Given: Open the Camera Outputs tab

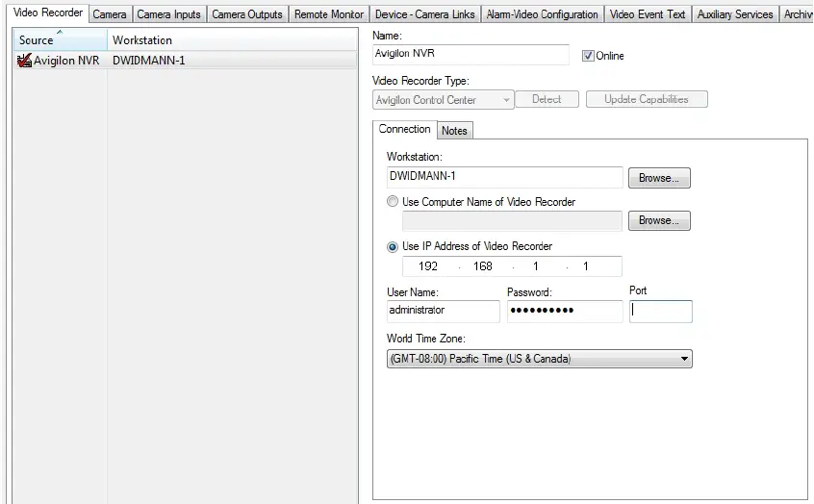Looking at the screenshot, I should tap(247, 14).
